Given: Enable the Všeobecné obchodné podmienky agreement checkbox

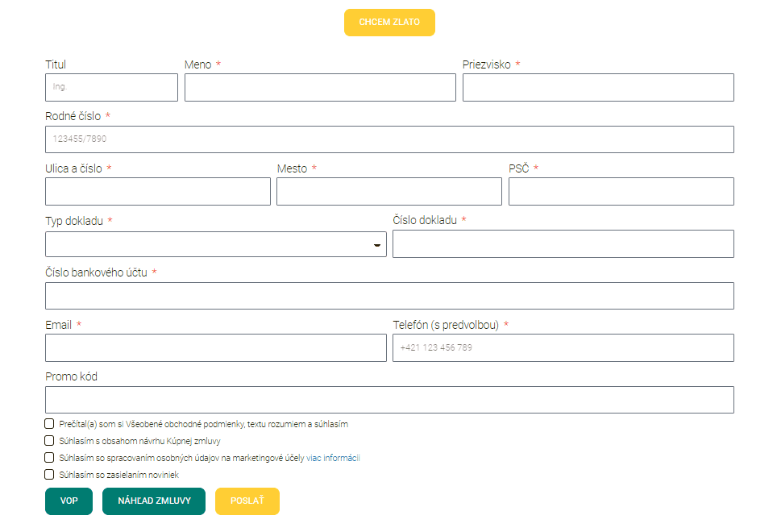Looking at the screenshot, I should 48,422.
